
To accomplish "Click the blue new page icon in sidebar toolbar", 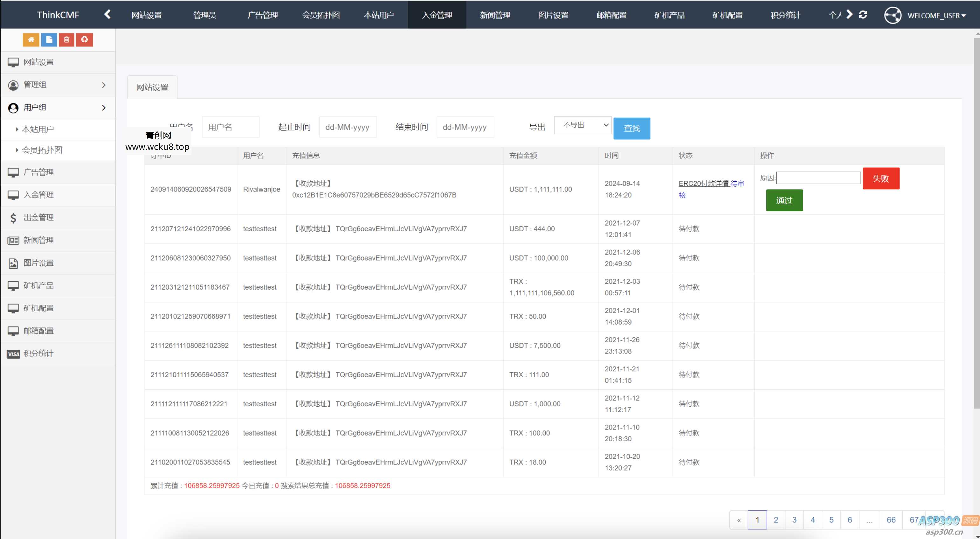I will click(x=49, y=39).
